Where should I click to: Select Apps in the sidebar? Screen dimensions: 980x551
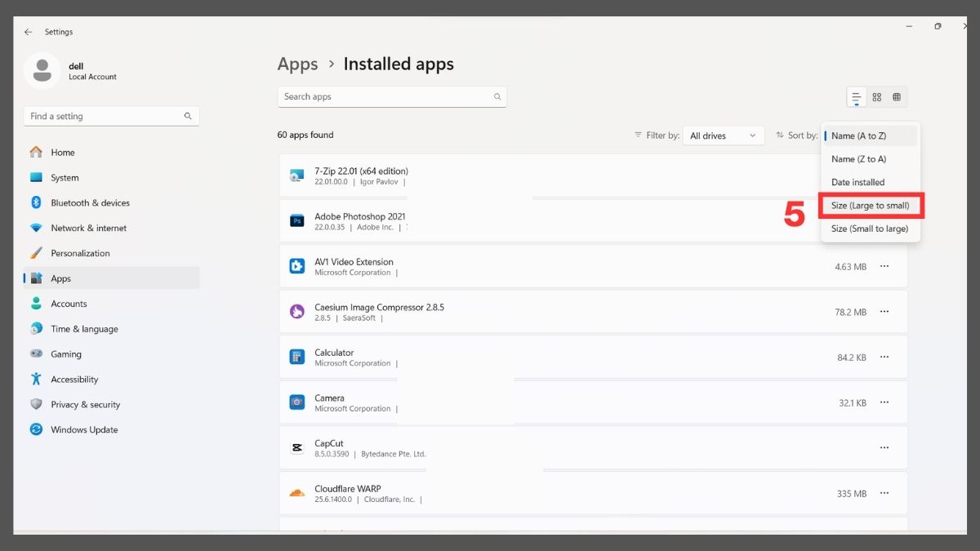pyautogui.click(x=111, y=278)
